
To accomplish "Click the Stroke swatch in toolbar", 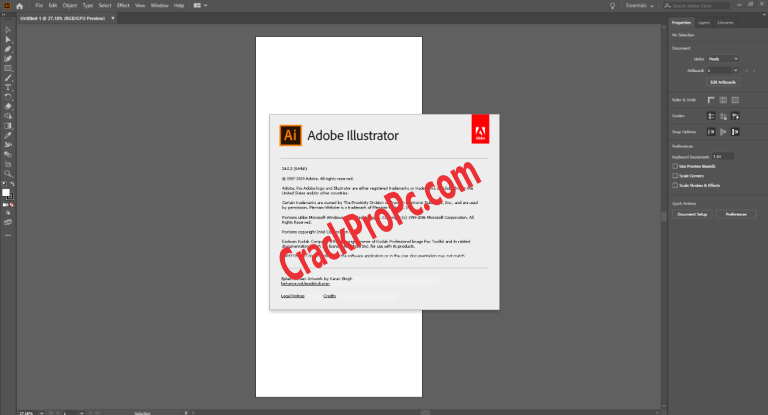I will [x=11, y=196].
